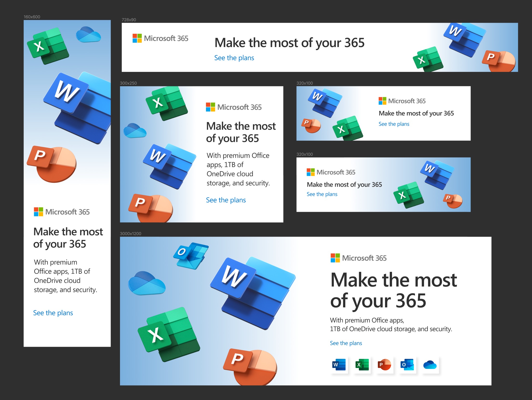
Task: Select the '160x600' frame label
Action: tap(32, 17)
